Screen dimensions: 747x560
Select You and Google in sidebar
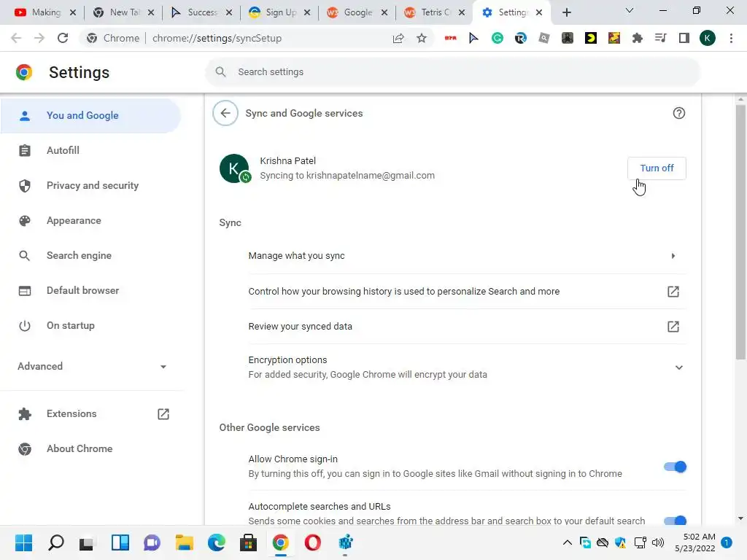click(90, 116)
